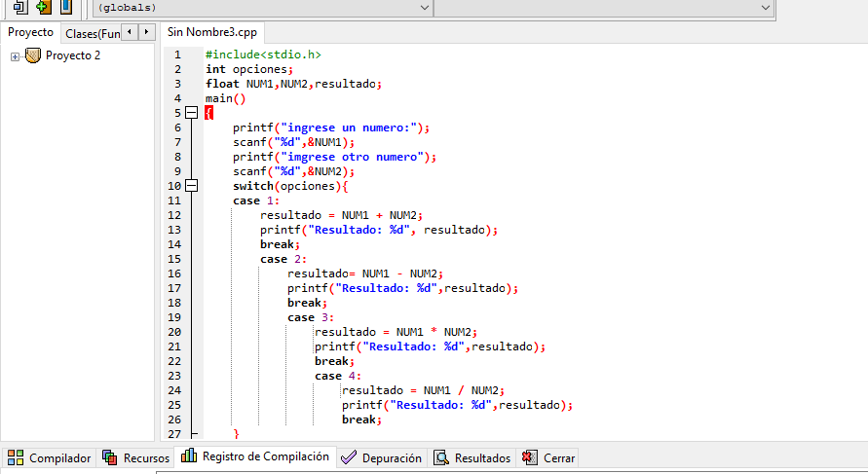Click the green plus toolbar icon

(x=43, y=7)
